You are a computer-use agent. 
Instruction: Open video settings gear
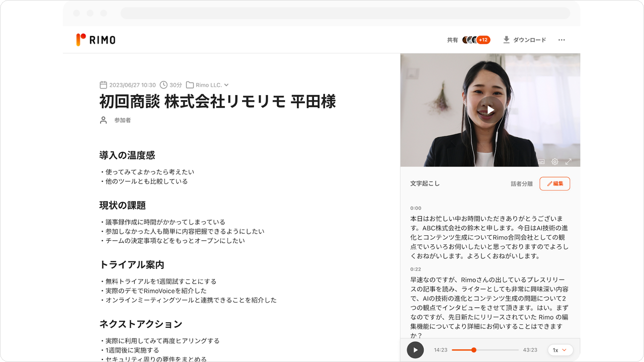click(x=554, y=161)
